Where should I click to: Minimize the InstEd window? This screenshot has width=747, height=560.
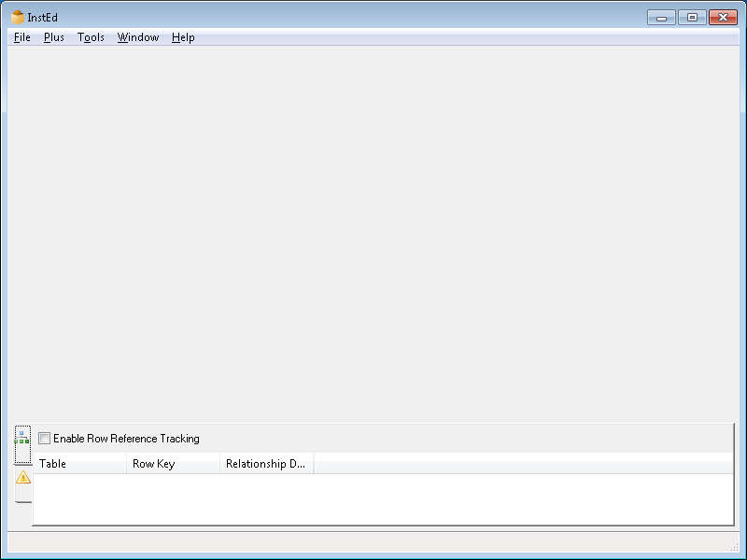coord(662,16)
